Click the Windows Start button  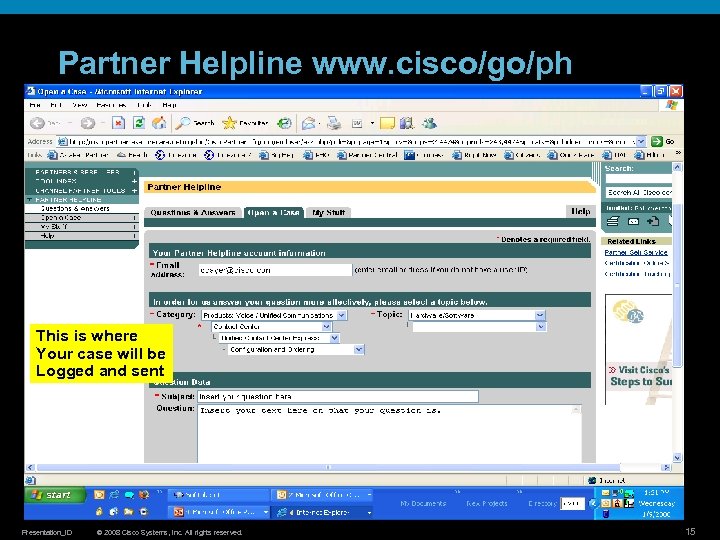click(55, 495)
